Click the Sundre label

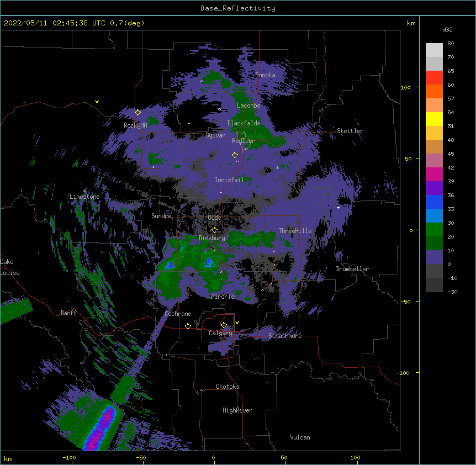click(x=161, y=216)
